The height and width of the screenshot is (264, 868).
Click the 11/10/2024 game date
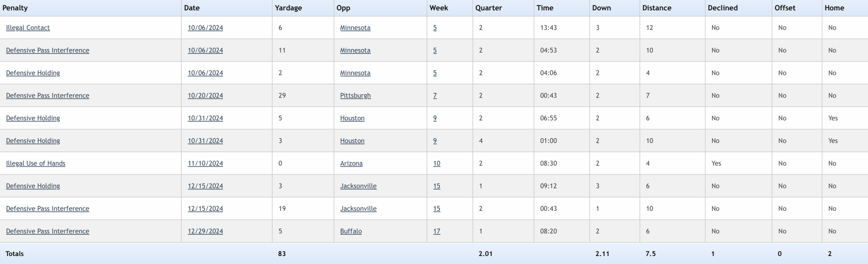(x=205, y=163)
